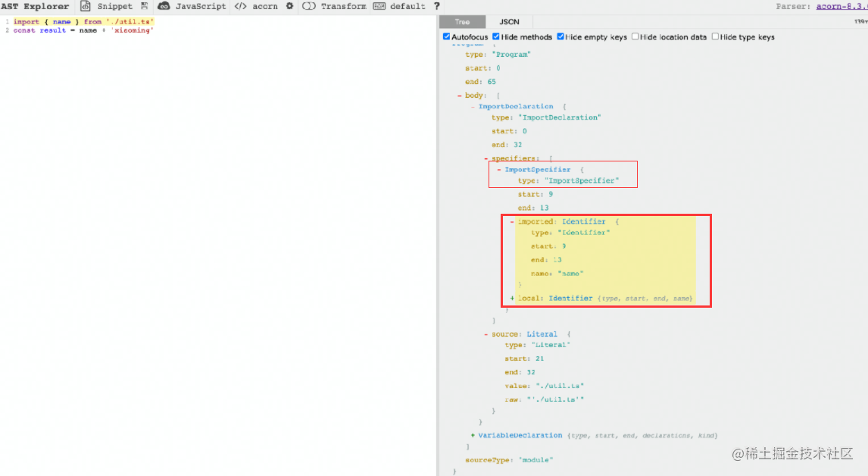The image size is (868, 476).
Task: Enable the Hide location data checkbox
Action: click(635, 36)
